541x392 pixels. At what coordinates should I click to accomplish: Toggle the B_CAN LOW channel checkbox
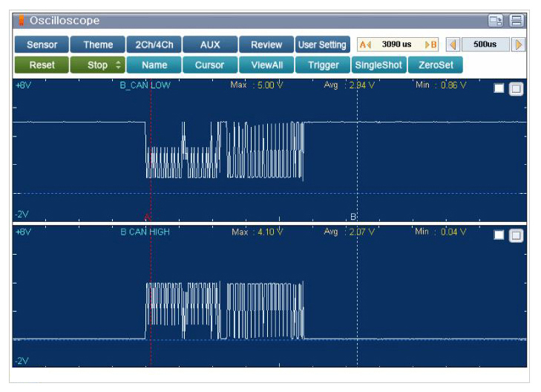pos(499,88)
